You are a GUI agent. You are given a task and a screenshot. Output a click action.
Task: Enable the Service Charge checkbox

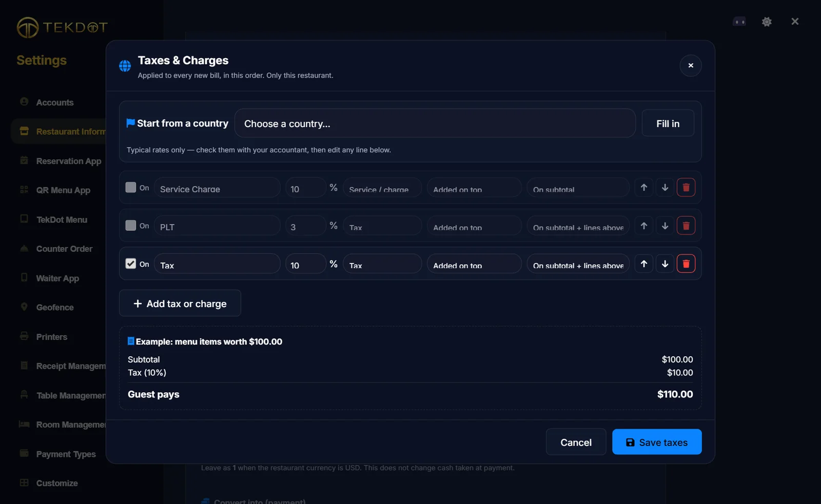click(x=131, y=188)
